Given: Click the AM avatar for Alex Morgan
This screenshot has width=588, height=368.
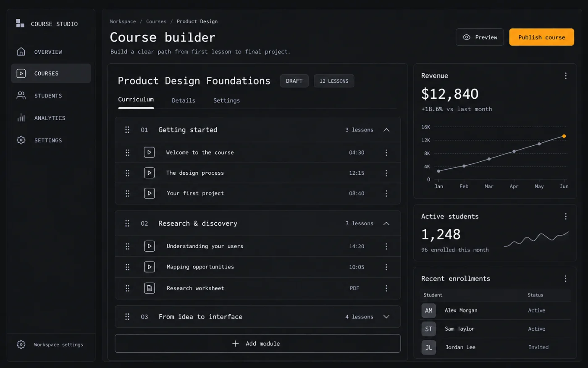Looking at the screenshot, I should 428,310.
